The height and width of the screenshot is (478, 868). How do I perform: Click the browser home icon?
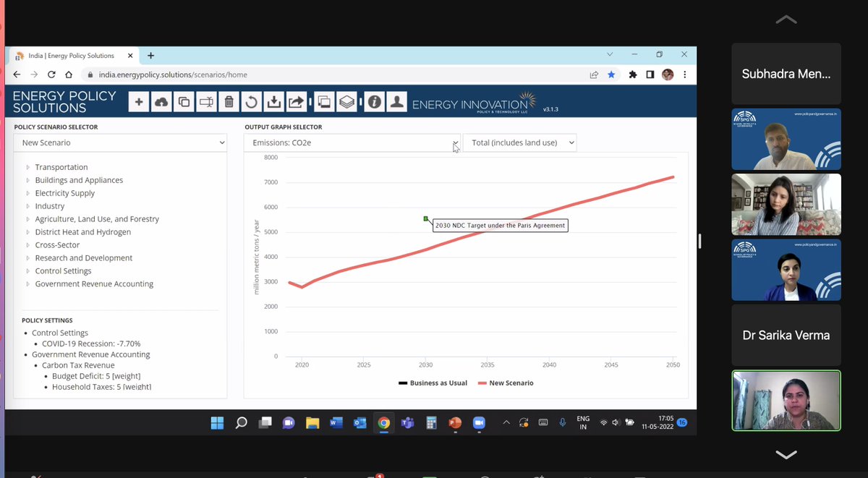tap(69, 74)
